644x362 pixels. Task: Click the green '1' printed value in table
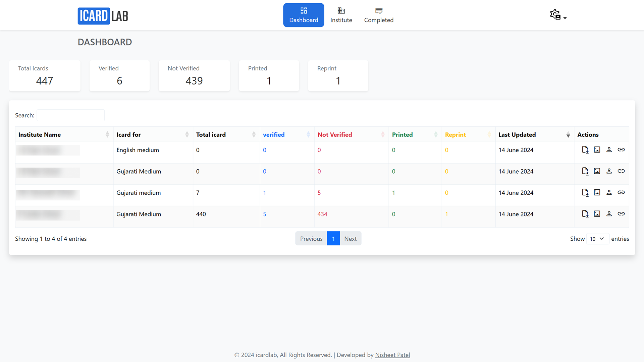(x=393, y=193)
